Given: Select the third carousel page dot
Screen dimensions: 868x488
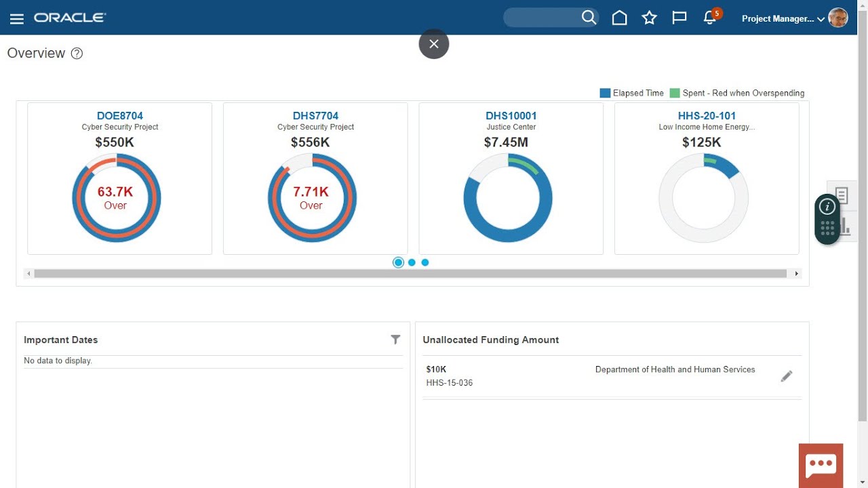Looking at the screenshot, I should pyautogui.click(x=425, y=262).
